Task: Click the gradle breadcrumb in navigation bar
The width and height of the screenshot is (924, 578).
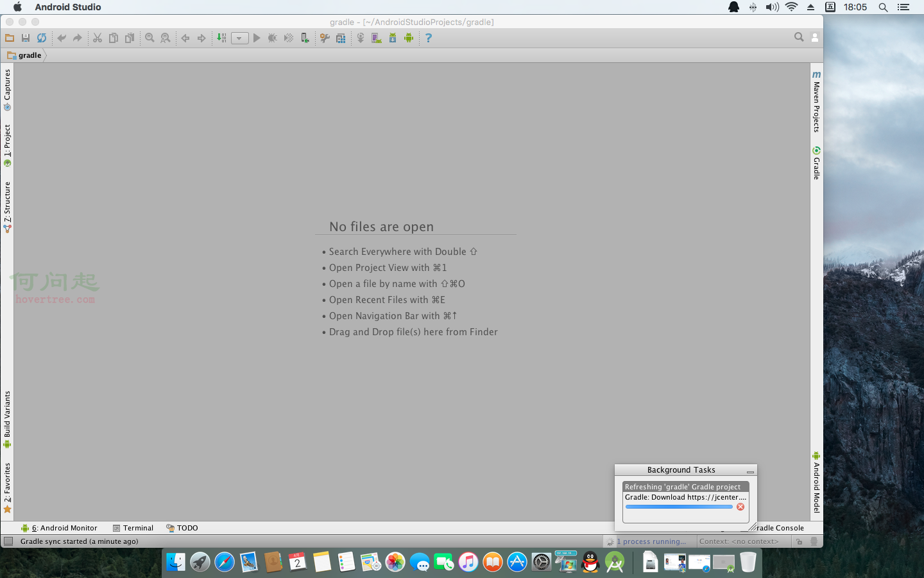Action: [x=25, y=55]
